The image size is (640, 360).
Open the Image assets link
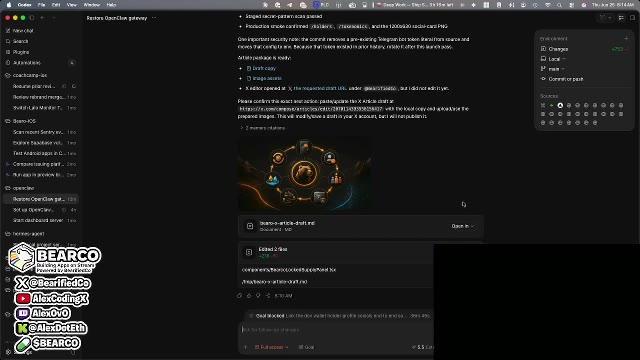tap(264, 78)
